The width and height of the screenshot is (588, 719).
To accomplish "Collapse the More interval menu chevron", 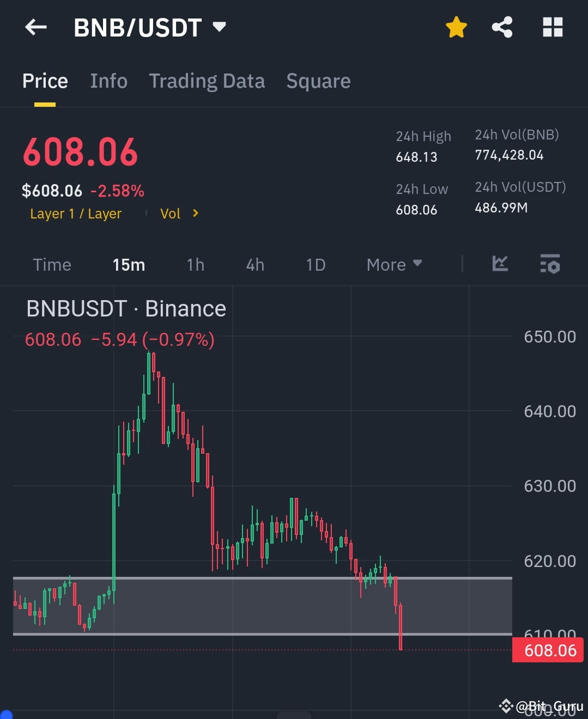I will (x=417, y=264).
